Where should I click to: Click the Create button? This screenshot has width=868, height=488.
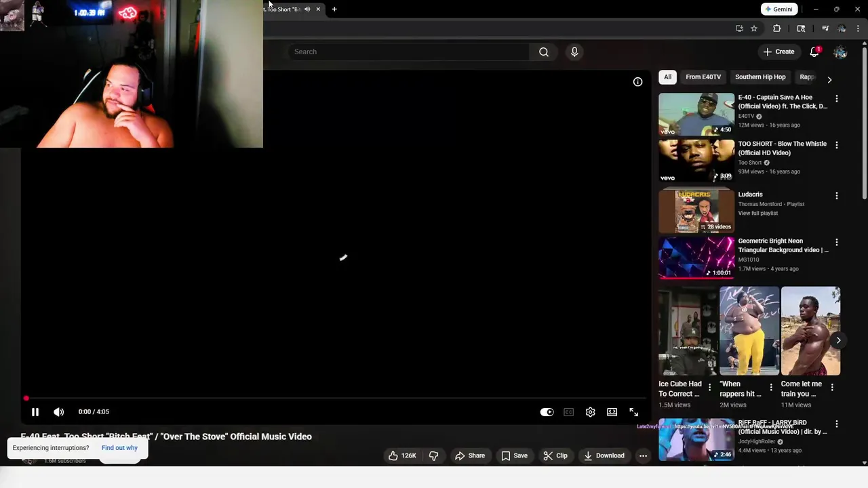778,52
